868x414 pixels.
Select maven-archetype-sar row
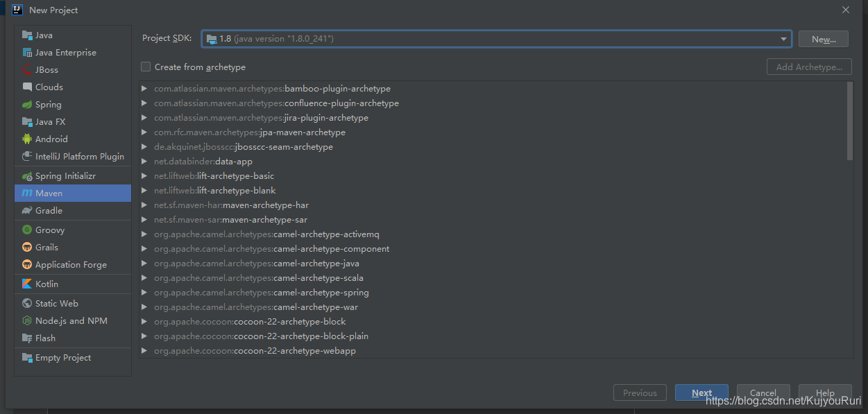click(493, 220)
